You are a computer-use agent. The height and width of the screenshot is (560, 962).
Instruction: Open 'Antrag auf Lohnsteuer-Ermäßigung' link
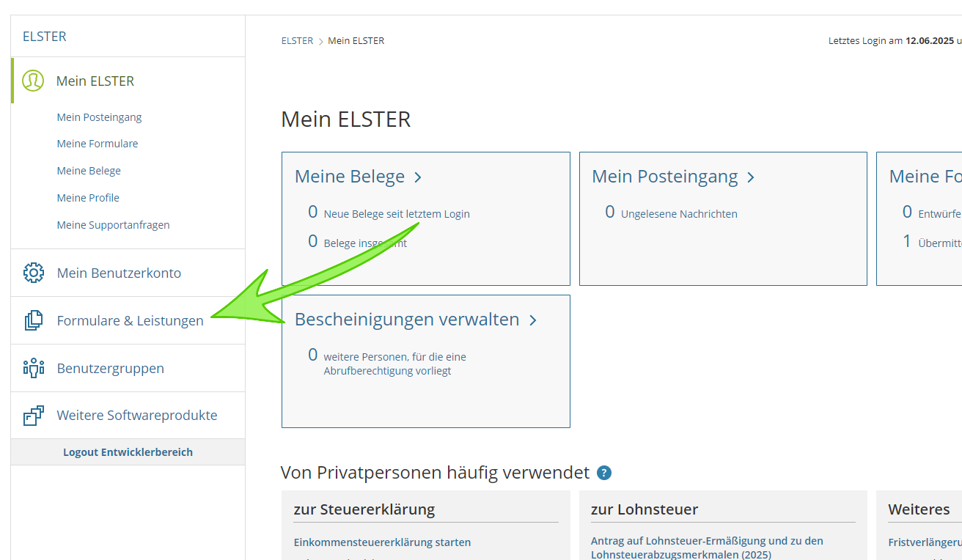click(707, 548)
